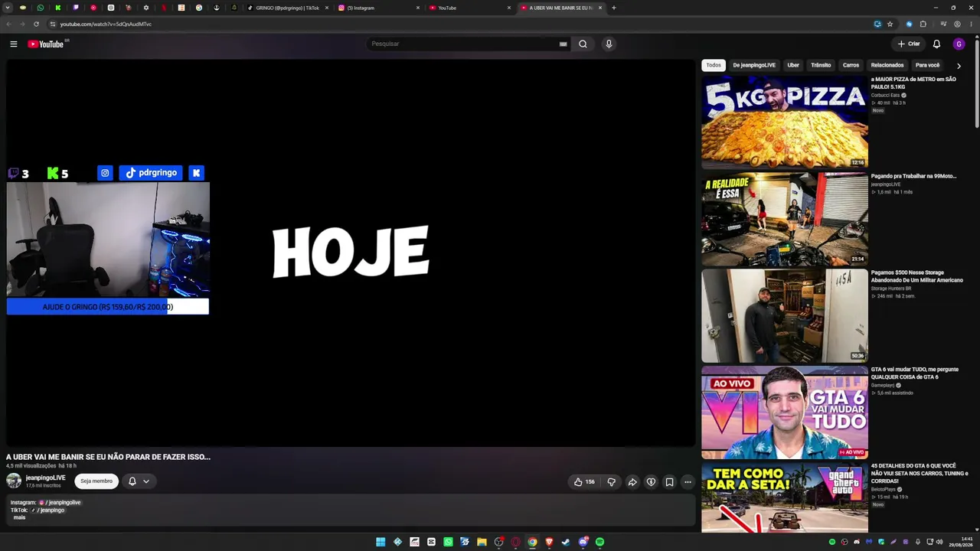Open the GTA 6 vai mudar tudo live thumbnail
The width and height of the screenshot is (980, 551).
[x=785, y=412]
